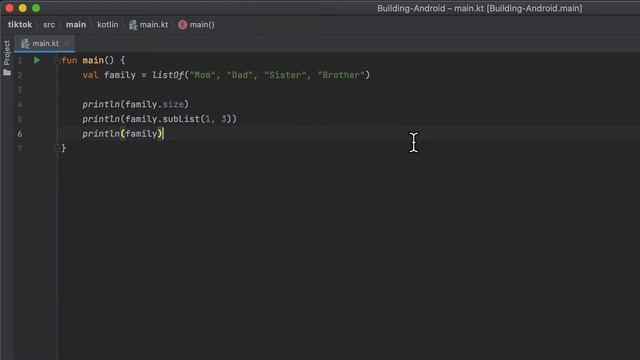Click the size property on line 4
The height and width of the screenshot is (360, 640).
[x=173, y=104]
